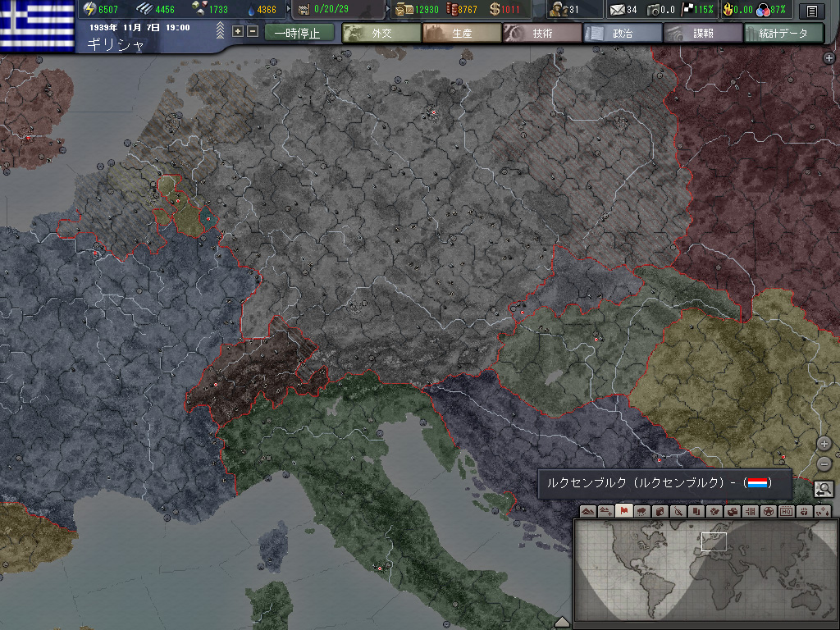Switch to the Weather map mode cloud icon
This screenshot has width=840, height=630.
coord(641,511)
